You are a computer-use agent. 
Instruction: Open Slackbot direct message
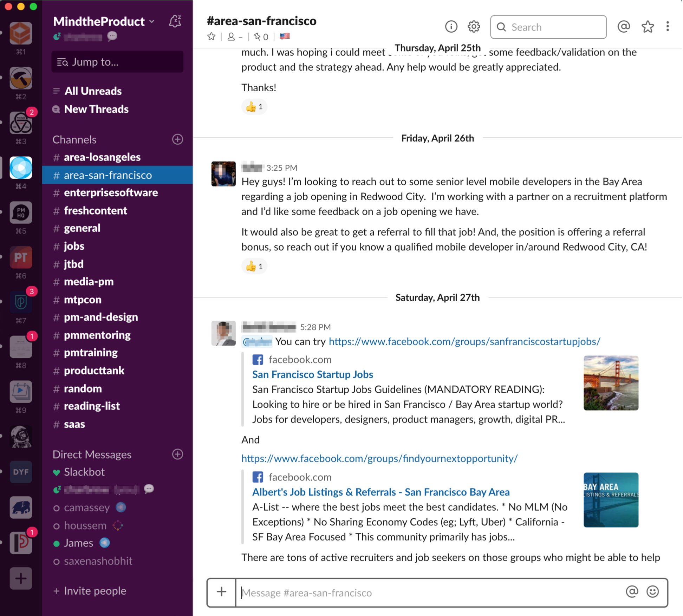[117, 472]
